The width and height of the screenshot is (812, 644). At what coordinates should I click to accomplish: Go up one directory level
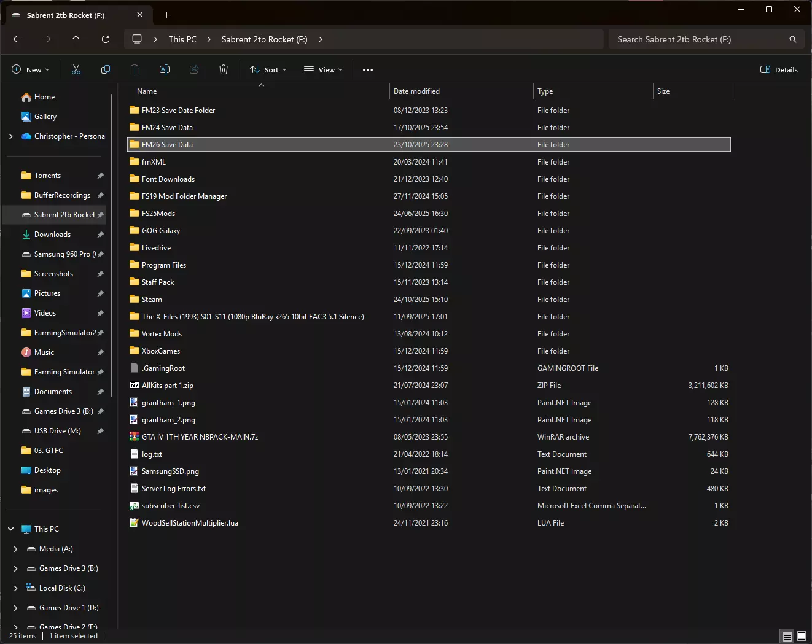pyautogui.click(x=76, y=39)
